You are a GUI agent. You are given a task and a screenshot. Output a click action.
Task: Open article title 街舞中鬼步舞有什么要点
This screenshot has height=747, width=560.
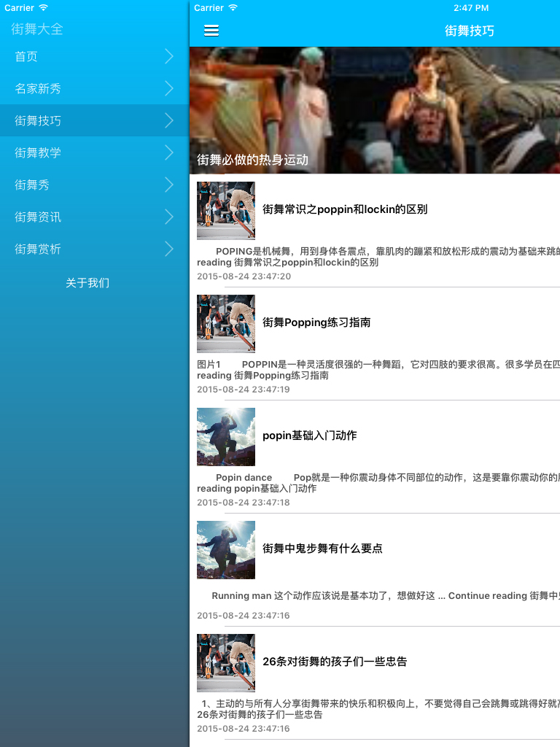tap(322, 549)
